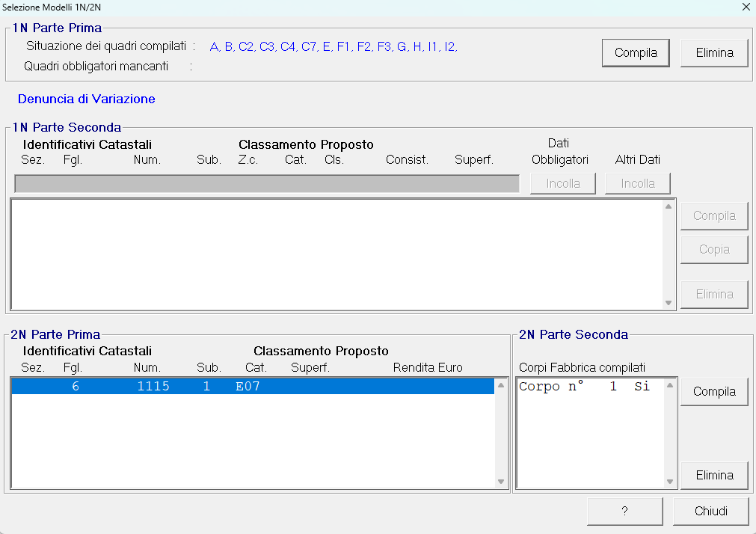Close the Selezione Modelli 1N/2N window

pos(745,7)
